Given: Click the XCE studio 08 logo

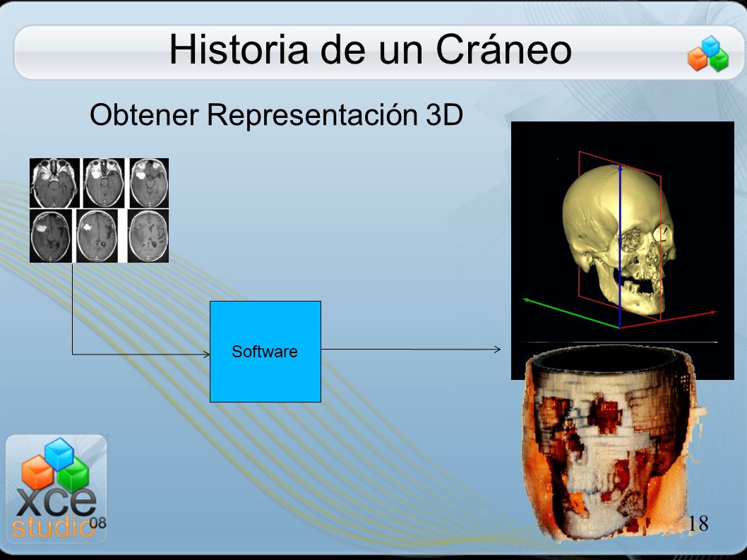Looking at the screenshot, I should coord(56,489).
